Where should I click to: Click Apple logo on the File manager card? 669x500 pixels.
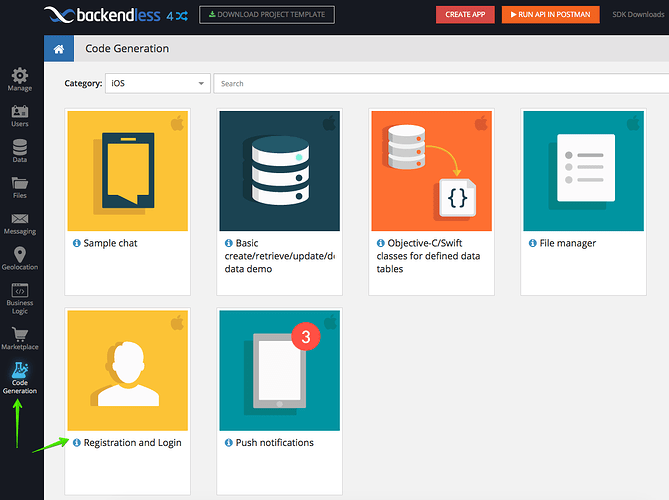633,123
